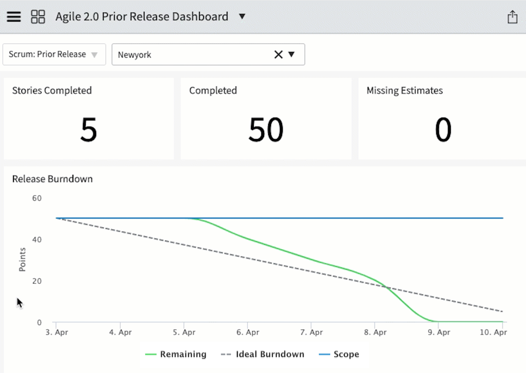The width and height of the screenshot is (526, 373).
Task: Click the Points y-axis label
Action: click(x=22, y=259)
